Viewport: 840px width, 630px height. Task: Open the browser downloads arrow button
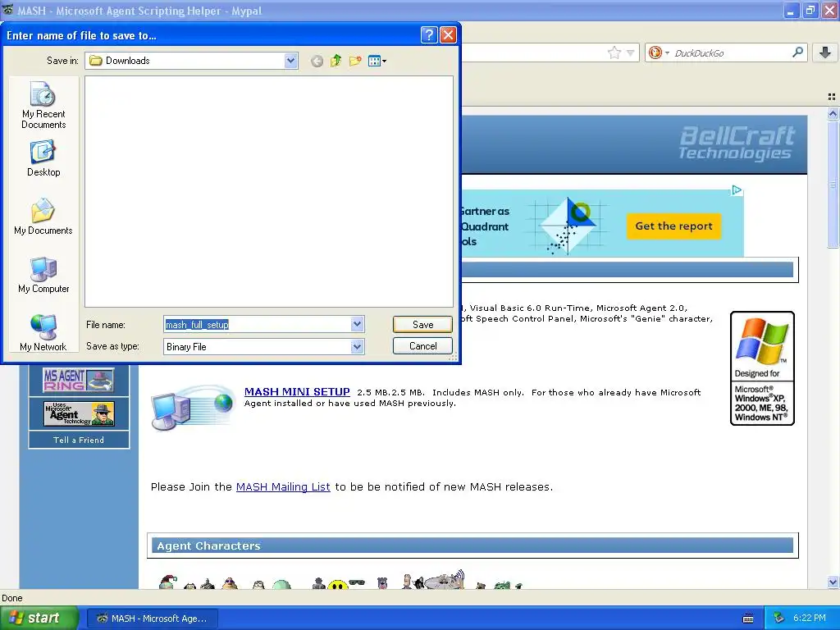tap(825, 52)
